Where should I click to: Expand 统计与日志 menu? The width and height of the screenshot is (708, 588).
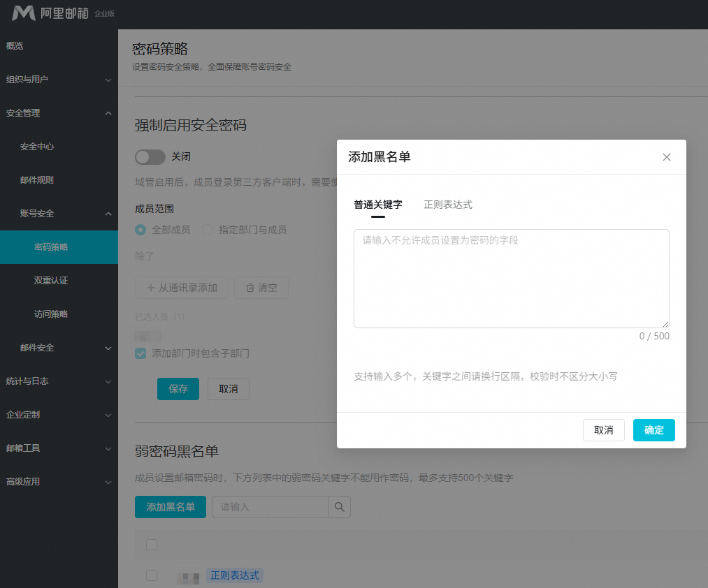(59, 381)
